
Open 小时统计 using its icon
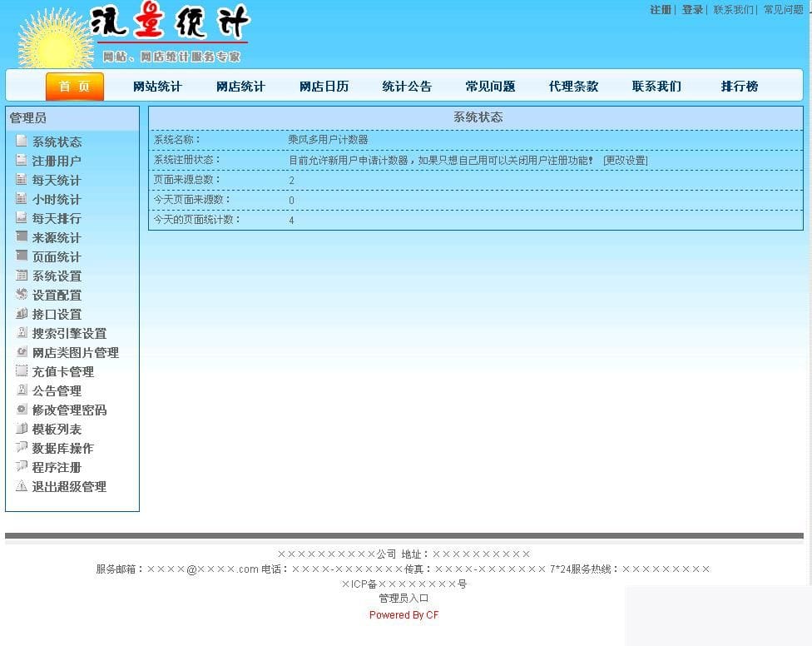[x=22, y=199]
